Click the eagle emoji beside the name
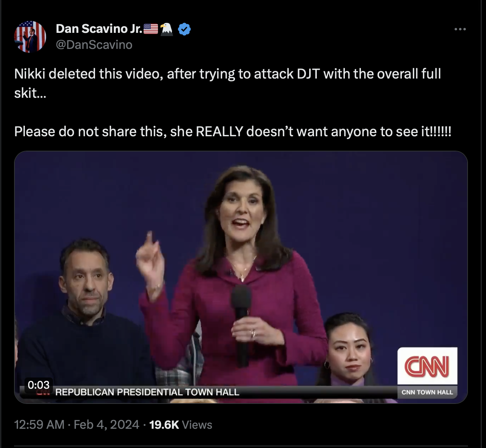The width and height of the screenshot is (486, 448). coord(166,29)
